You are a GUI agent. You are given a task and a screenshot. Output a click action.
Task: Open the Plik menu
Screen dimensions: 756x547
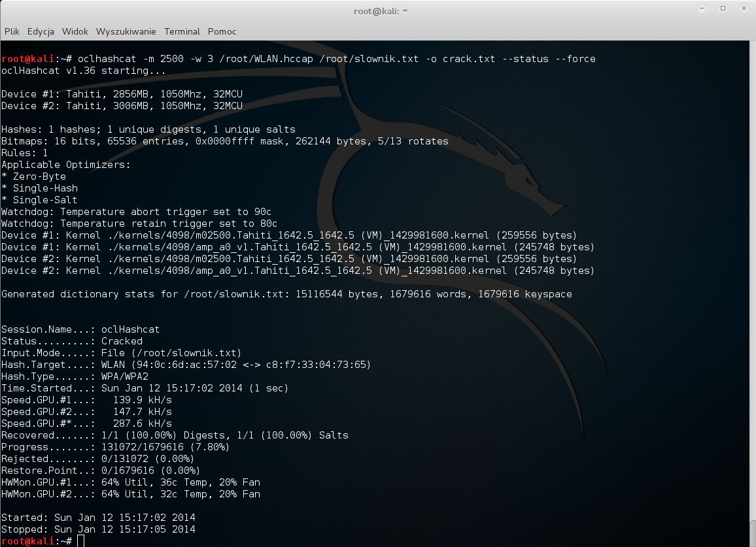coord(12,31)
